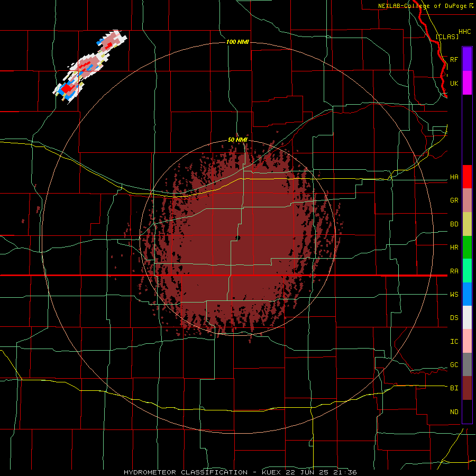This screenshot has height=476, width=476.
Task: Click the black radar site dot at the center
Action: [237, 238]
